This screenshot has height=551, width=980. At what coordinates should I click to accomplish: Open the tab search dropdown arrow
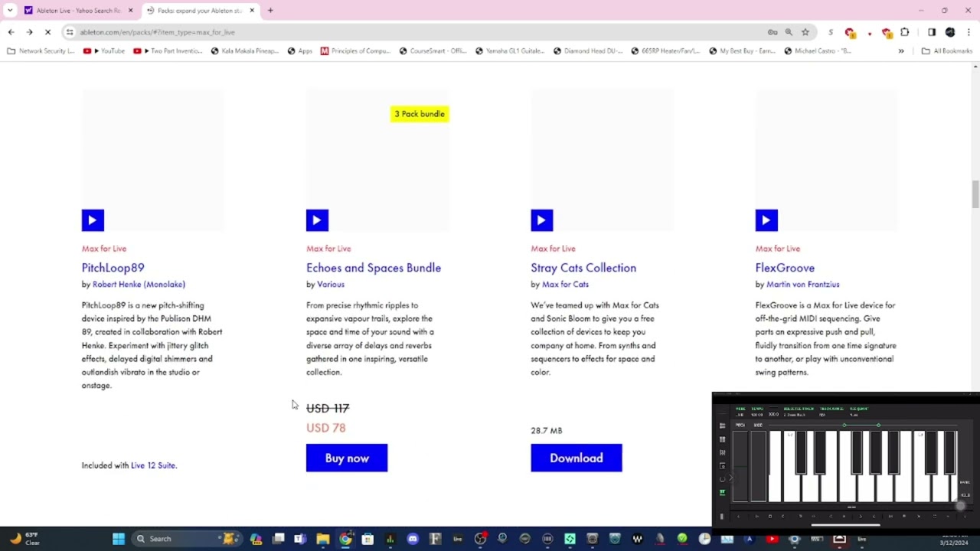tap(10, 11)
